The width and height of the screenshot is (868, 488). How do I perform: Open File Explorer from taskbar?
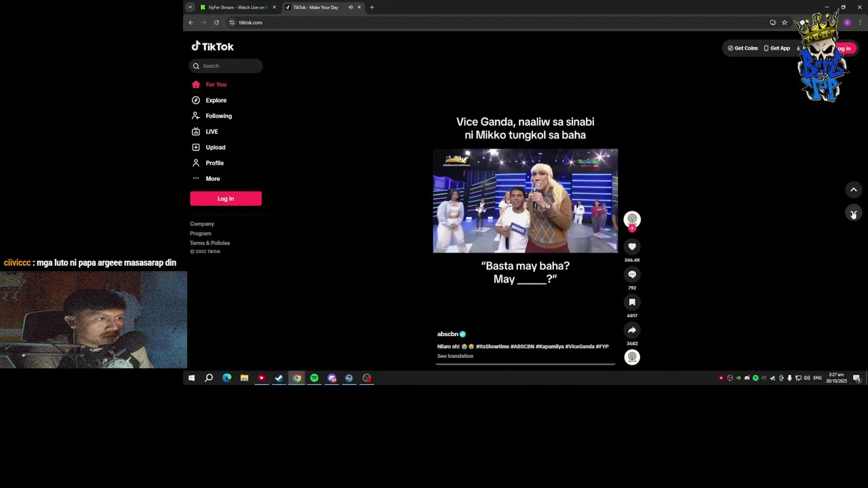pyautogui.click(x=244, y=378)
